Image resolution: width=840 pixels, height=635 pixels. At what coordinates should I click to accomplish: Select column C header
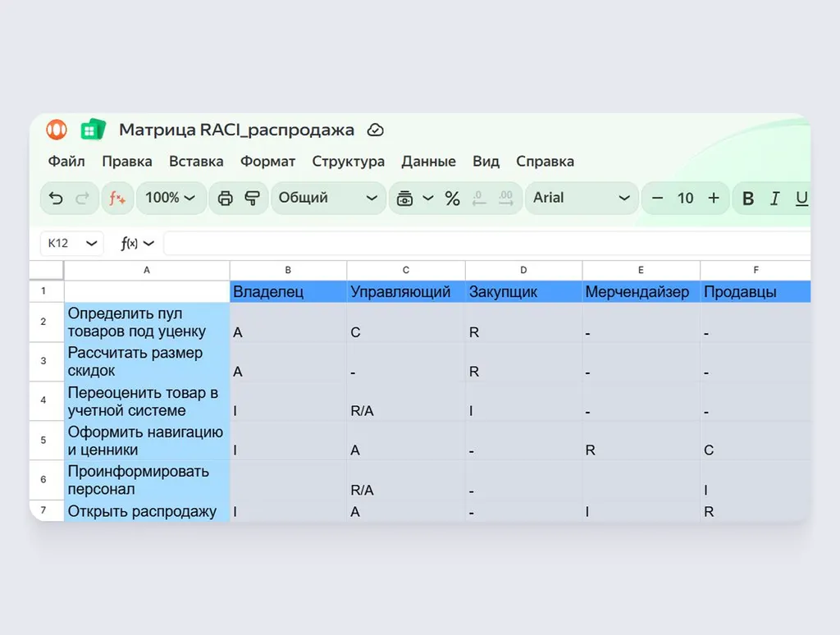[406, 271]
